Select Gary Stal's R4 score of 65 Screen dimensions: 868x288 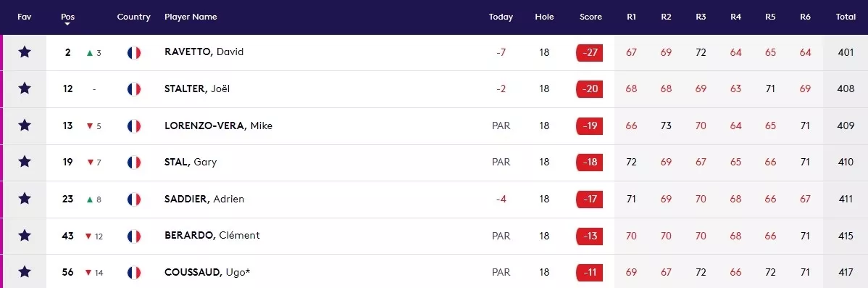735,162
